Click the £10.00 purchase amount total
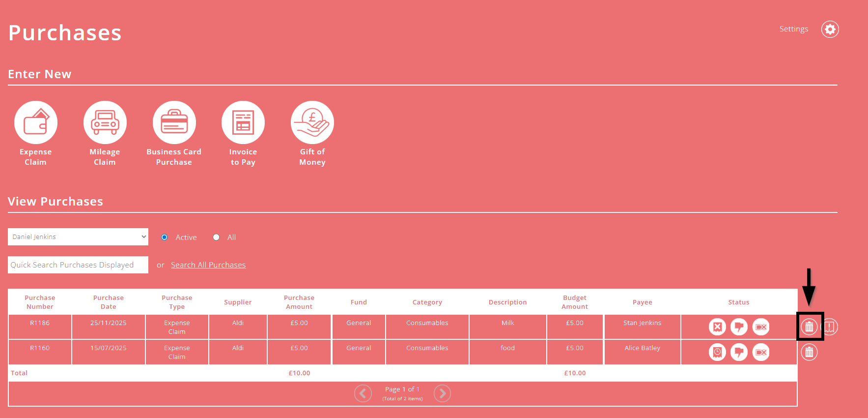Image resolution: width=868 pixels, height=418 pixels. [299, 373]
